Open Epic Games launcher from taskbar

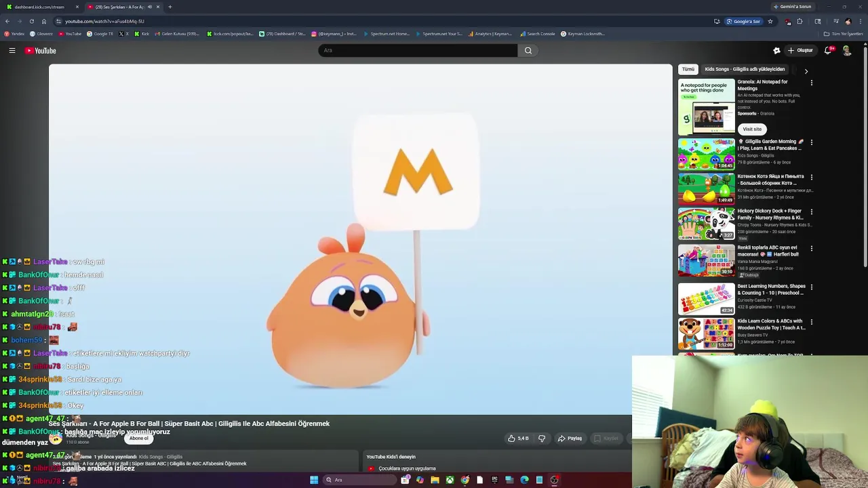(494, 480)
